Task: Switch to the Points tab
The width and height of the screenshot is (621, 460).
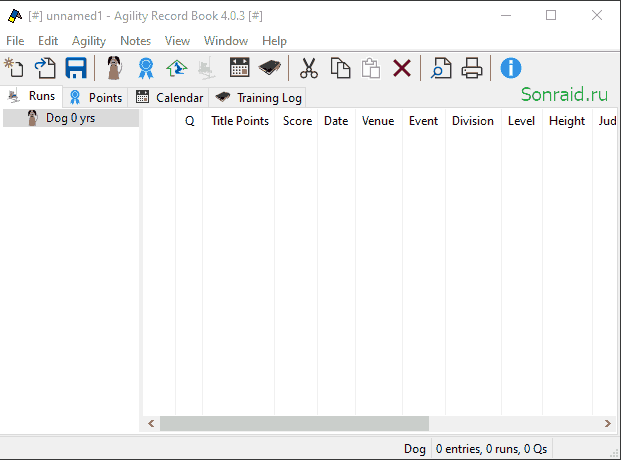Action: [x=95, y=97]
